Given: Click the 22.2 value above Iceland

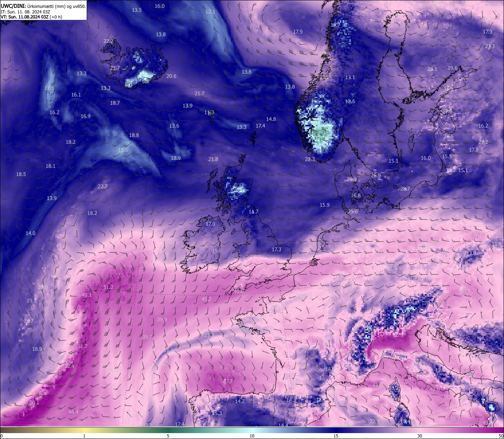Looking at the screenshot, I should tap(108, 41).
